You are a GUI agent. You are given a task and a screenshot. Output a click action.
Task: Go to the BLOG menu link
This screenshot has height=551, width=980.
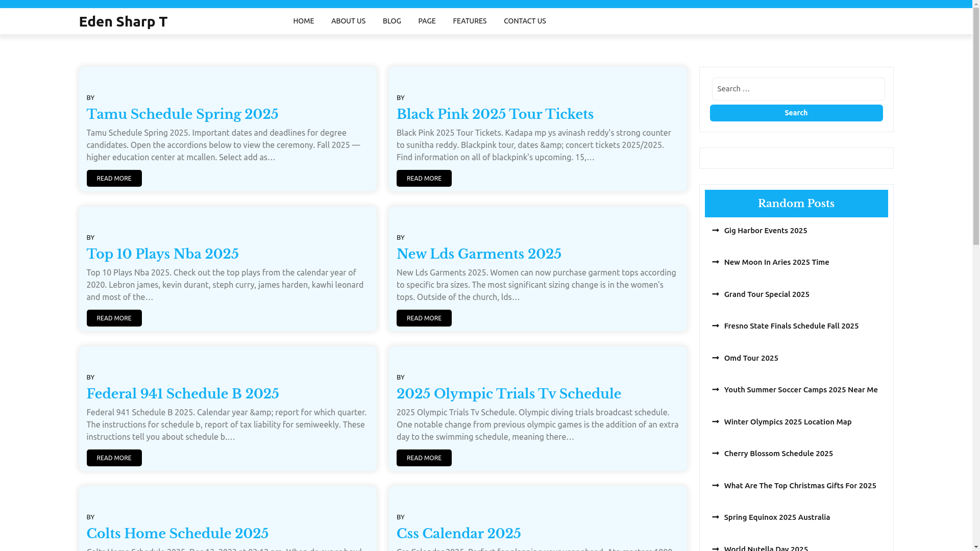point(391,21)
